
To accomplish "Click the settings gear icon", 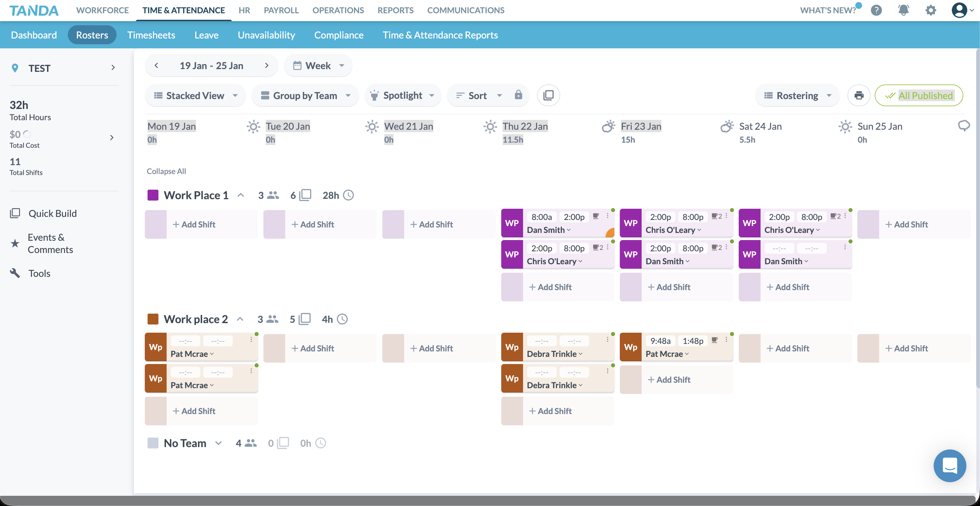I will tap(930, 10).
